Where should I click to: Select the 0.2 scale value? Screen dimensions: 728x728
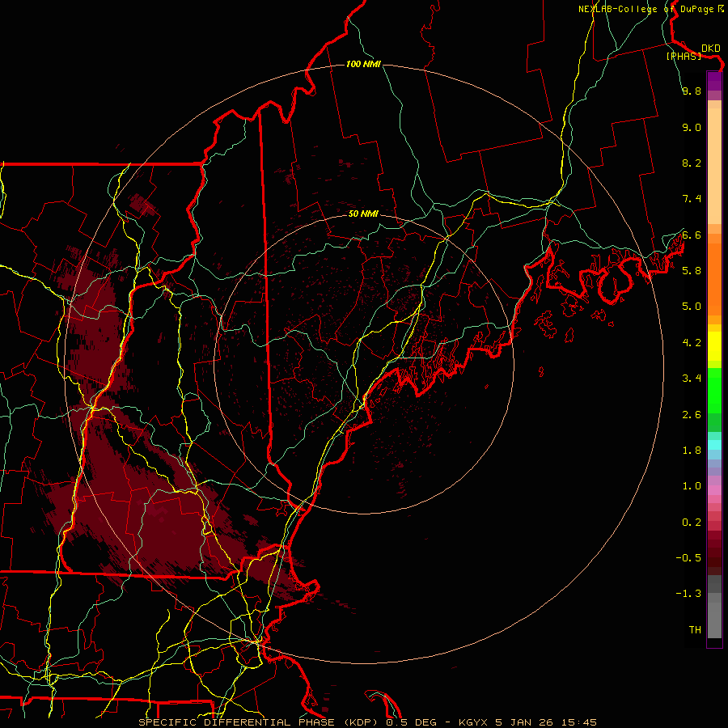pos(692,523)
